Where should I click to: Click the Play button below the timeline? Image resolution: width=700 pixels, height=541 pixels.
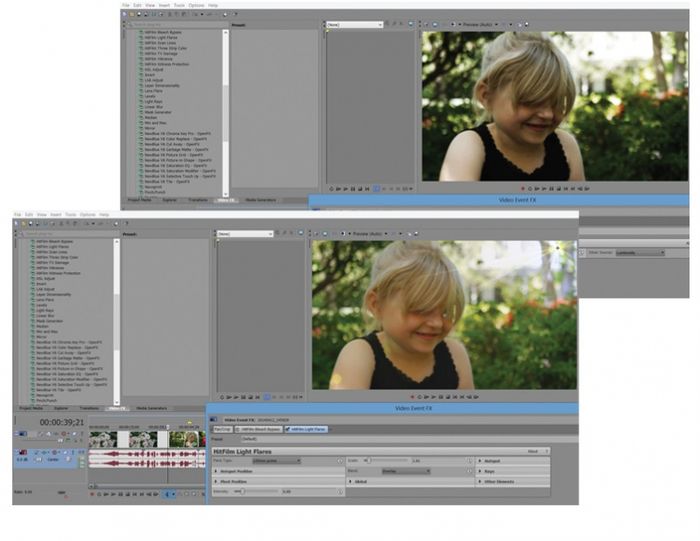click(115, 493)
